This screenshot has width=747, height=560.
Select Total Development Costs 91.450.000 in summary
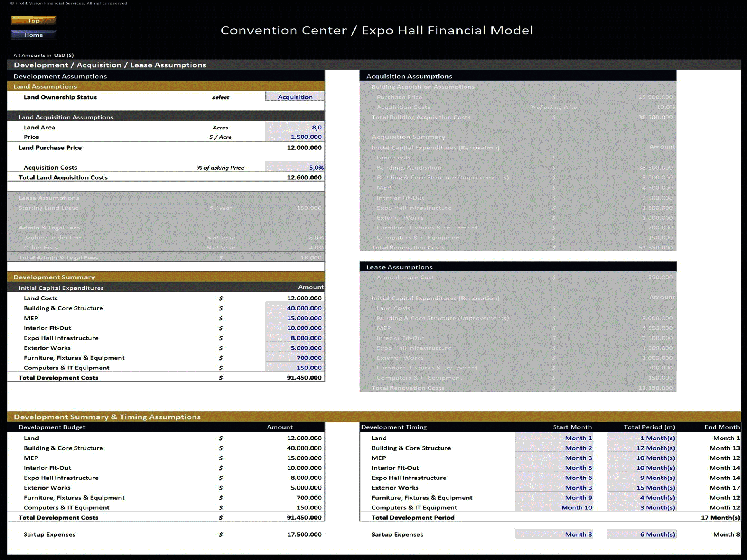click(x=304, y=378)
